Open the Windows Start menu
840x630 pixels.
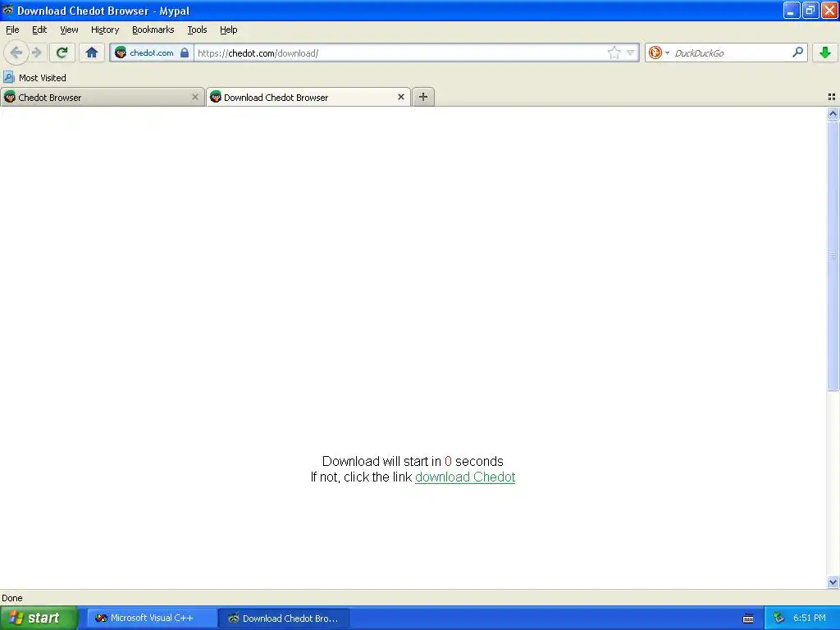click(39, 618)
